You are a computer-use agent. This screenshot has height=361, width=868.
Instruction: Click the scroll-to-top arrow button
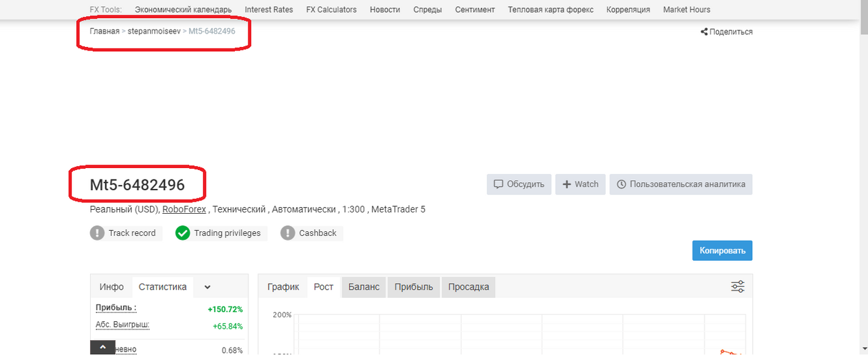[x=103, y=348]
